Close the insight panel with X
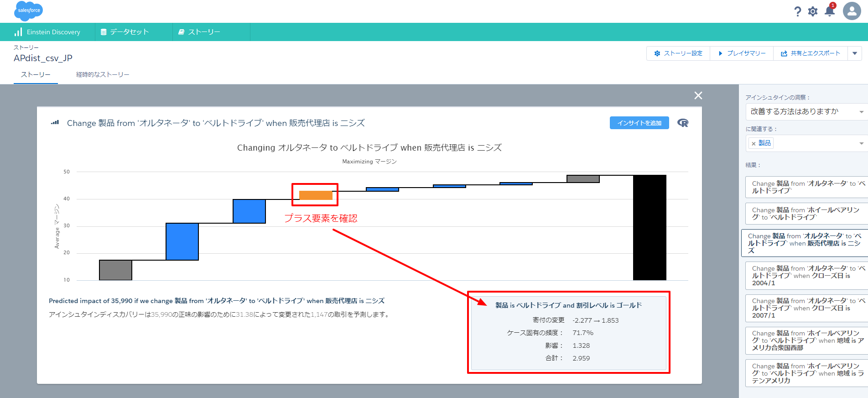The height and width of the screenshot is (398, 868). 698,95
